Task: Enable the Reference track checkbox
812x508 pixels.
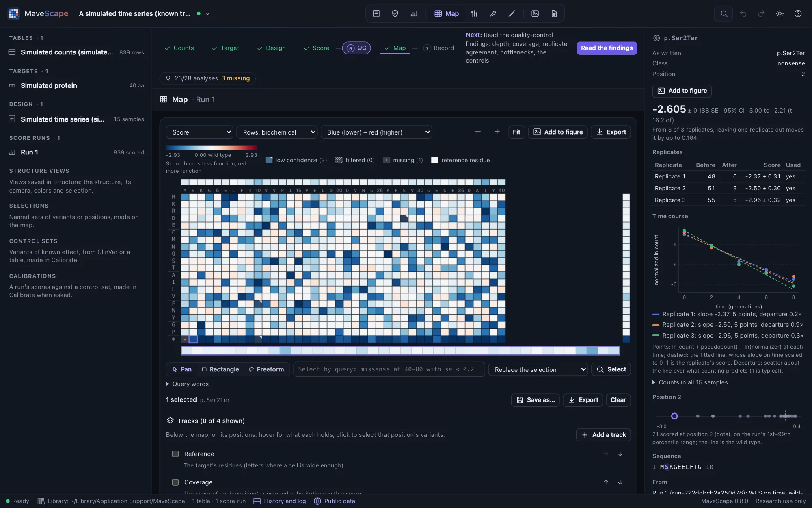Action: tap(175, 454)
